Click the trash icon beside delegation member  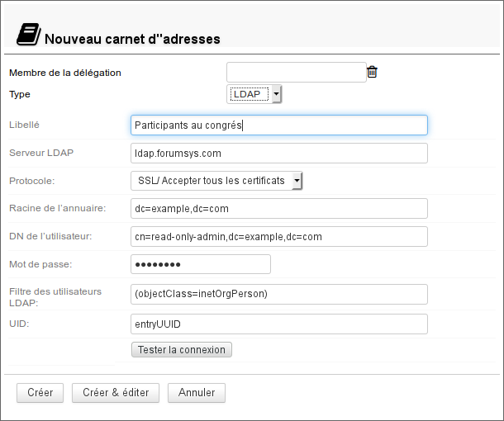point(372,73)
